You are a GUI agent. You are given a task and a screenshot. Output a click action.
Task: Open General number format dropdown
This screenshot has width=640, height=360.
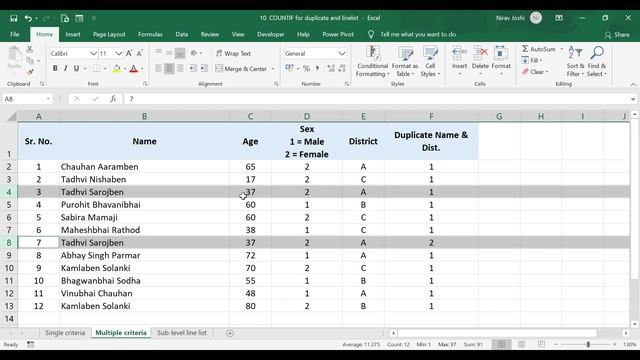[x=342, y=53]
